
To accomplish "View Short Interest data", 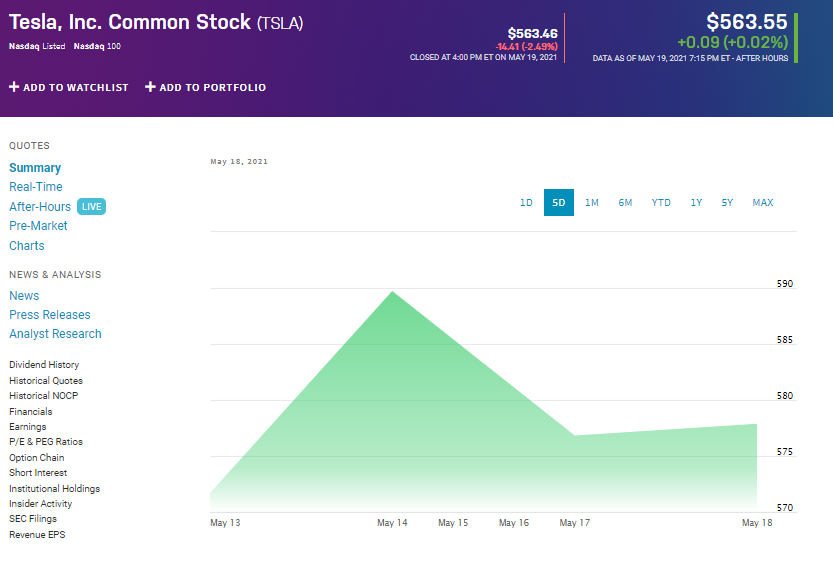I will click(38, 472).
